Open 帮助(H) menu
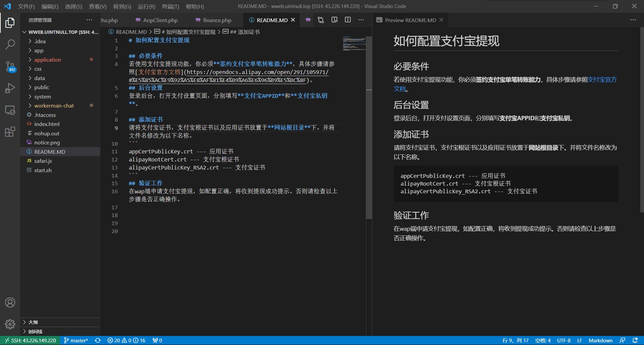 point(195,6)
